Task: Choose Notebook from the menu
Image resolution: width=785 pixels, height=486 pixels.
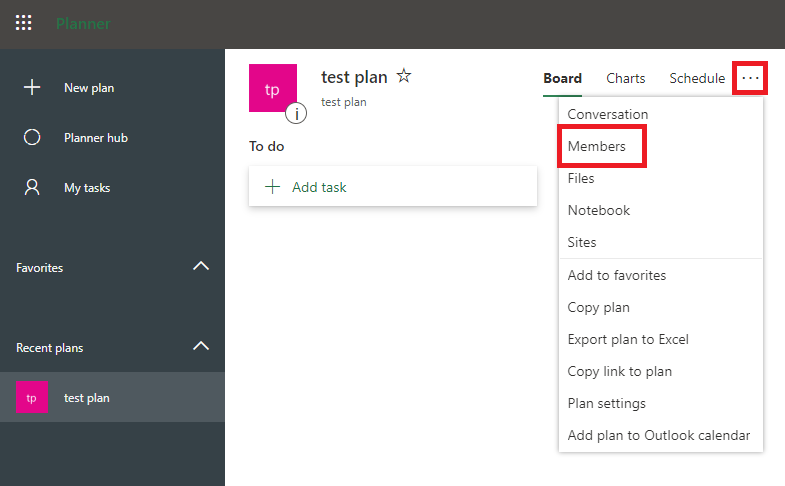Action: (661, 210)
